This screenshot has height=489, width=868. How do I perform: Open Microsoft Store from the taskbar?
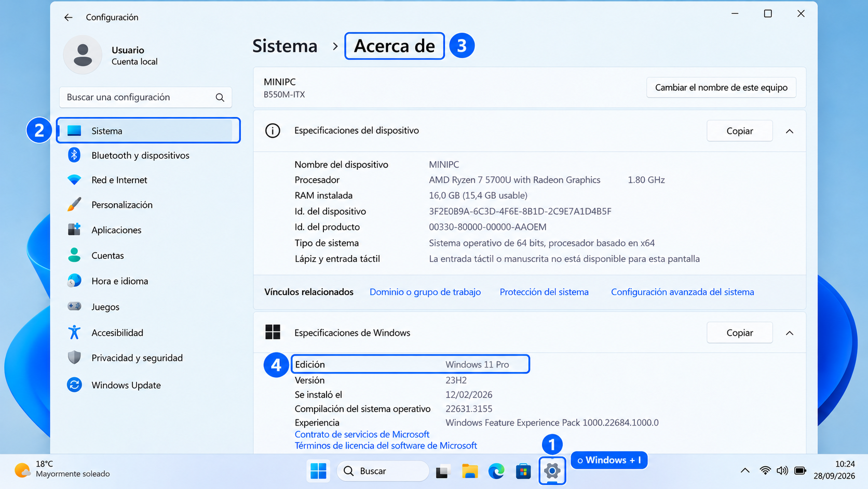(x=523, y=471)
